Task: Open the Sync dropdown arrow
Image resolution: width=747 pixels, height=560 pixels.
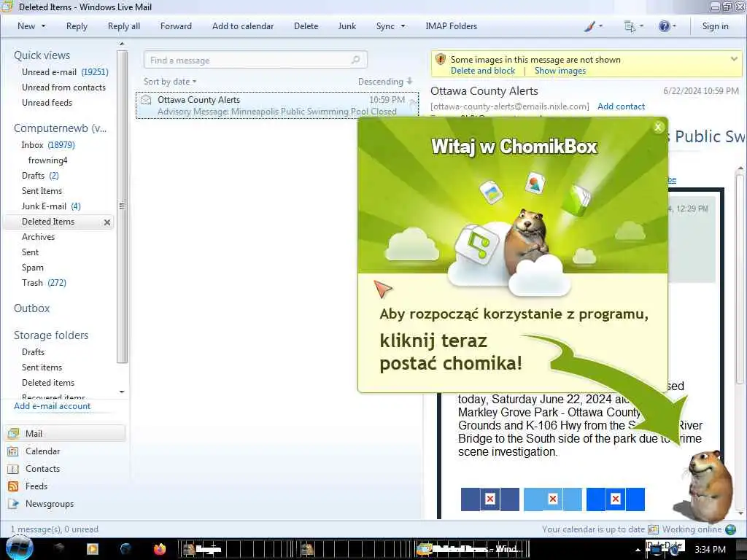Action: [403, 26]
